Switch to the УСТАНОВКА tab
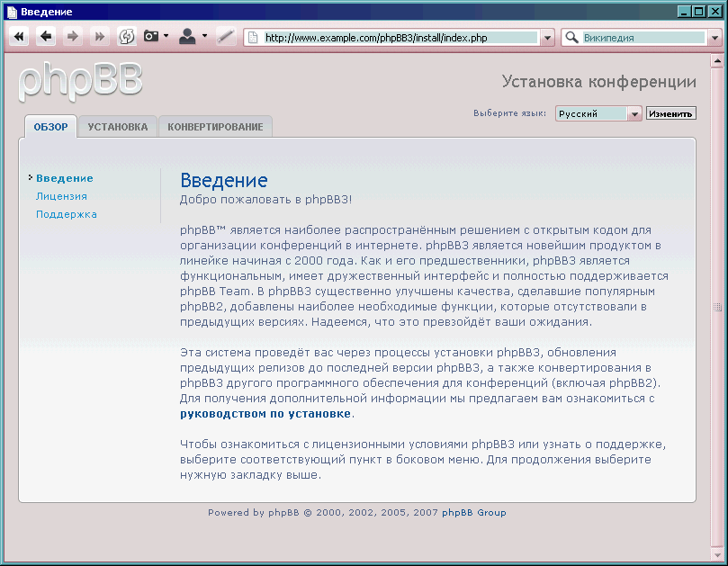 [x=118, y=127]
